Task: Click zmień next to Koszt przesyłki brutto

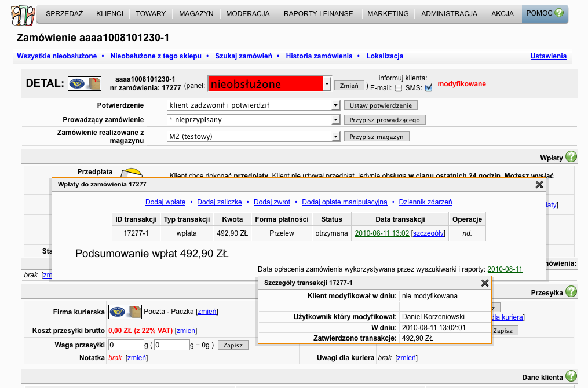Action: [185, 331]
